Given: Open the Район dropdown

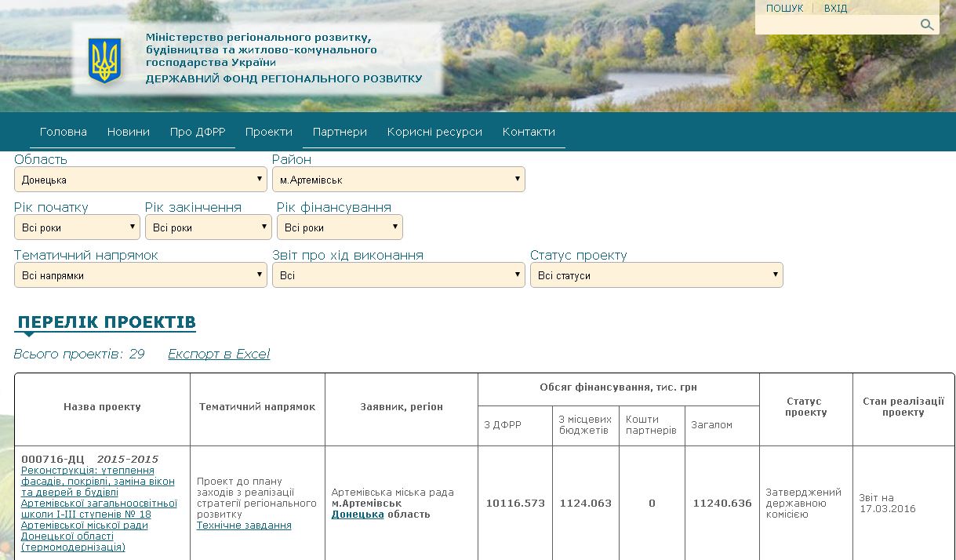Looking at the screenshot, I should coord(398,180).
